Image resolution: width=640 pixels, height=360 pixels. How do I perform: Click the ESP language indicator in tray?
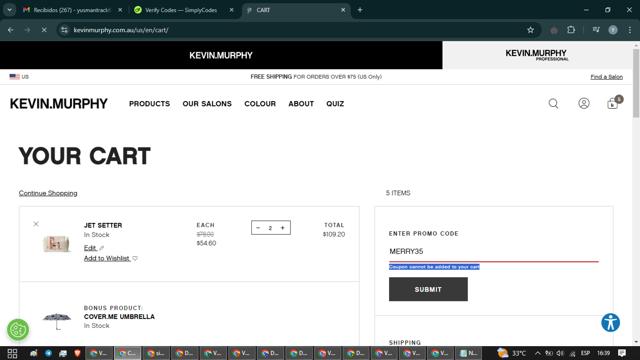tap(585, 353)
